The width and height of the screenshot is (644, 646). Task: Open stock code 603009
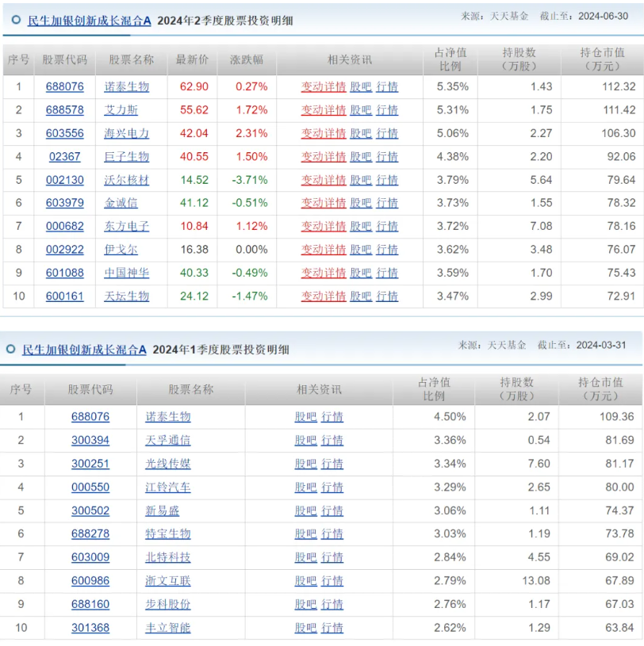click(90, 557)
